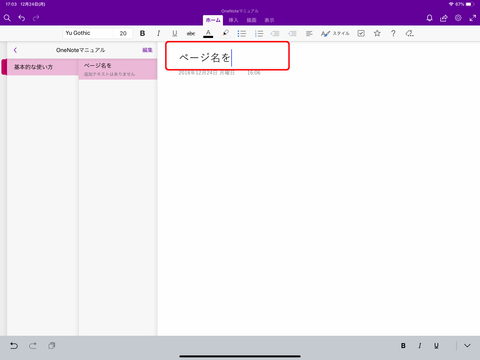Toggle bold on the keyboard bar
This screenshot has height=360, width=480.
point(403,346)
